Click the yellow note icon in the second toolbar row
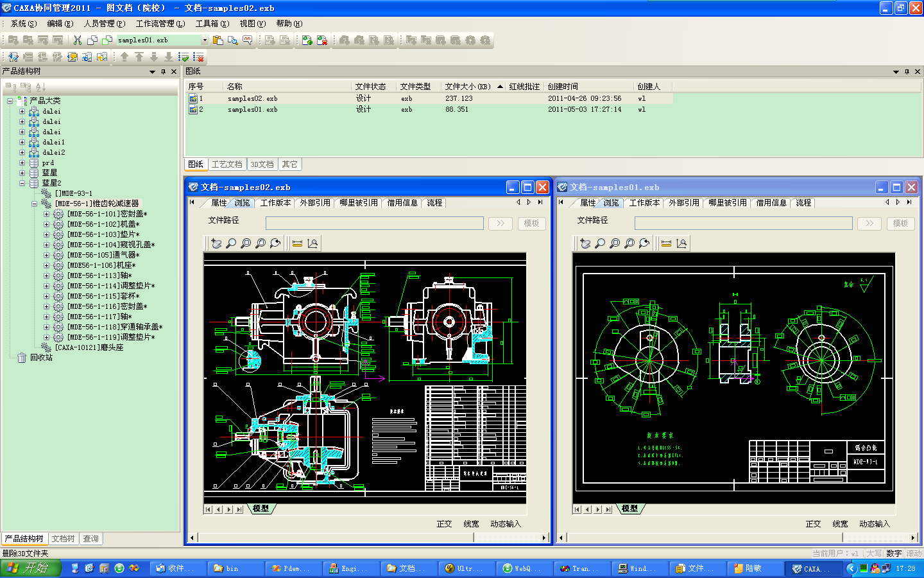The width and height of the screenshot is (924, 578). pyautogui.click(x=73, y=57)
